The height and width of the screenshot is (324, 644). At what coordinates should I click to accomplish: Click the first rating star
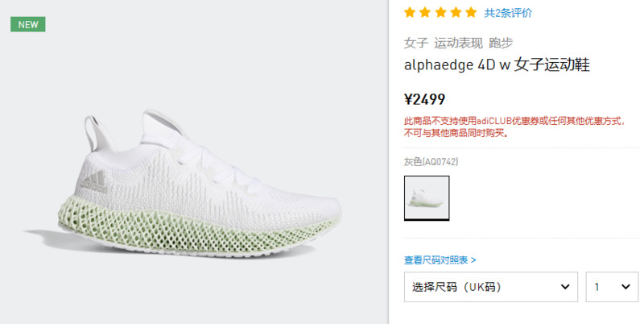(x=410, y=12)
